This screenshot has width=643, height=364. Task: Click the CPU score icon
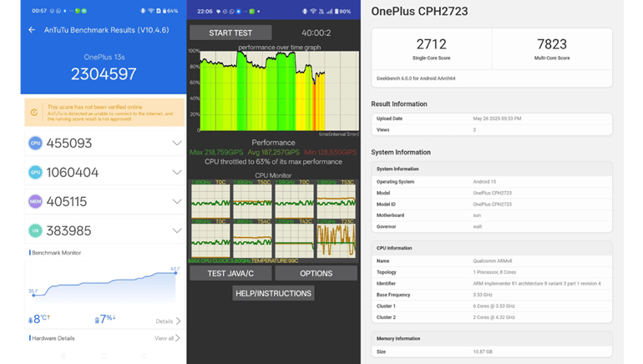point(35,143)
